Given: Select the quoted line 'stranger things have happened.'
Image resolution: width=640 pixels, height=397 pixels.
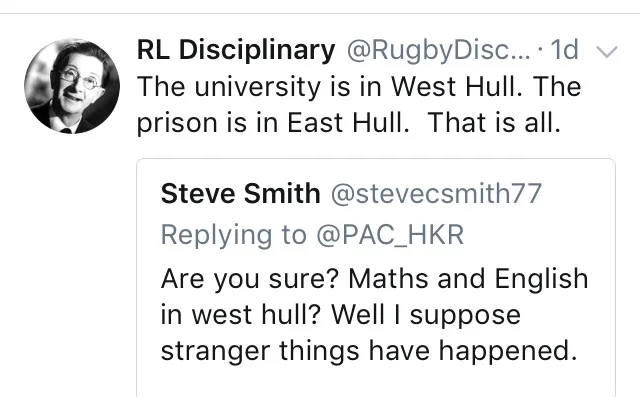Looking at the screenshot, I should [x=369, y=351].
